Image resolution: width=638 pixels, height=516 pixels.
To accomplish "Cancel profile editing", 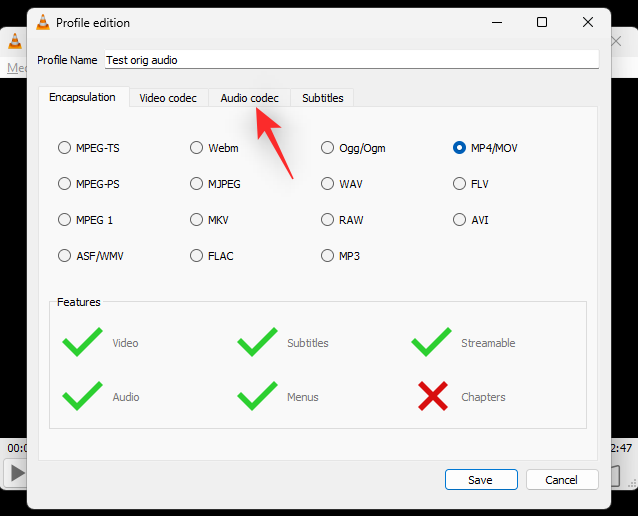I will [562, 480].
